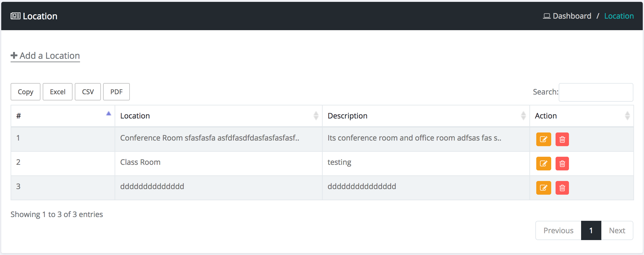Sort table by Action column
The image size is (644, 255).
pos(581,116)
